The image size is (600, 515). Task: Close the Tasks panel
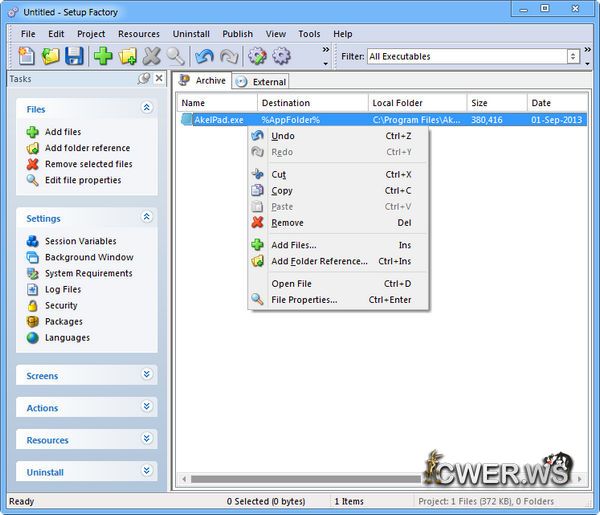point(159,78)
